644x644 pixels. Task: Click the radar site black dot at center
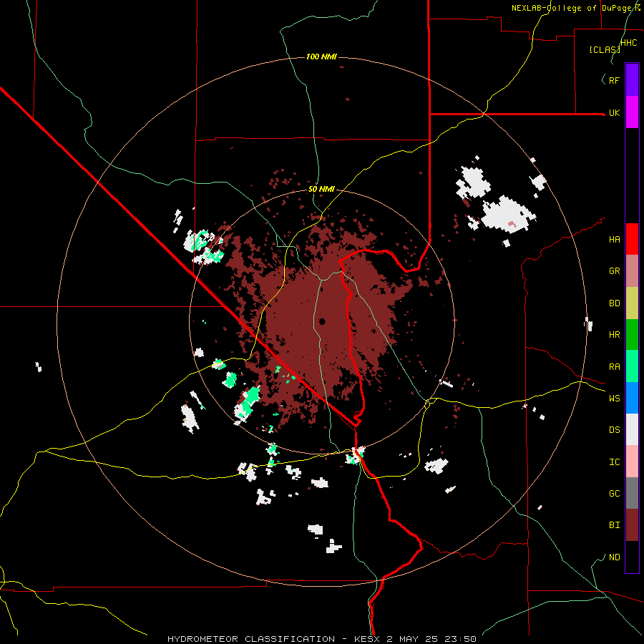point(322,321)
